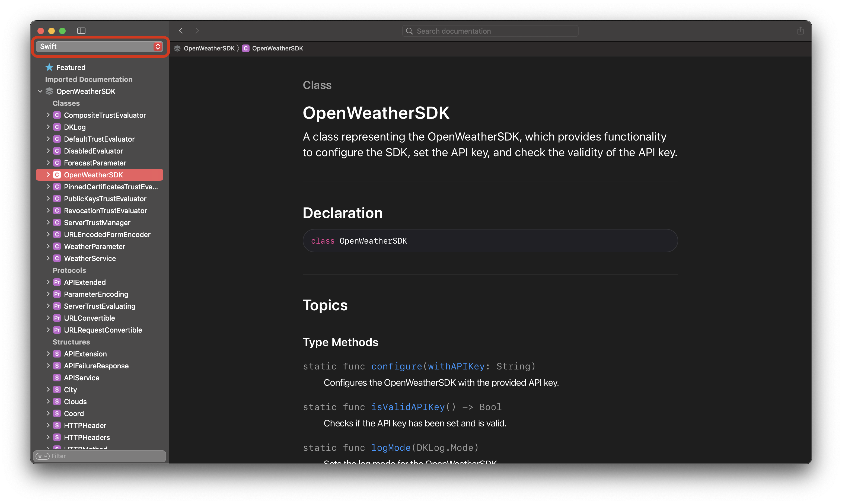Select Featured in the sidebar
Image resolution: width=842 pixels, height=504 pixels.
[x=71, y=67]
